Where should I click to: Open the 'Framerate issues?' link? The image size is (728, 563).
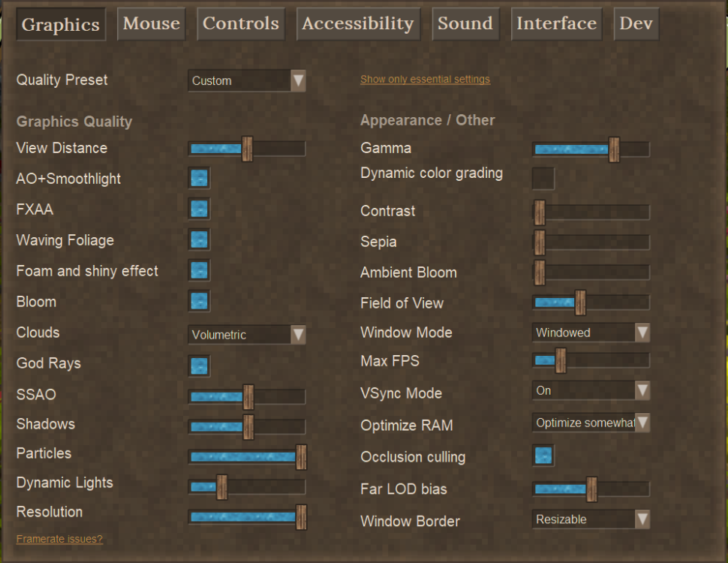[59, 539]
